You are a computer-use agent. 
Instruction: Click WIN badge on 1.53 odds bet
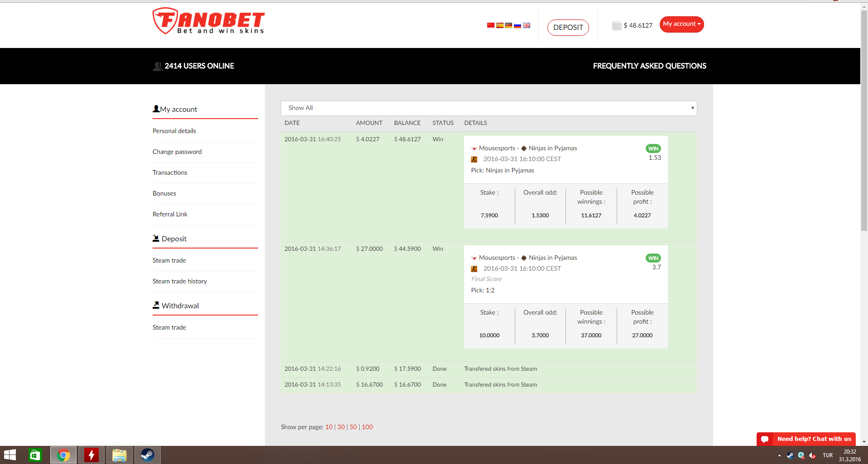(x=653, y=148)
